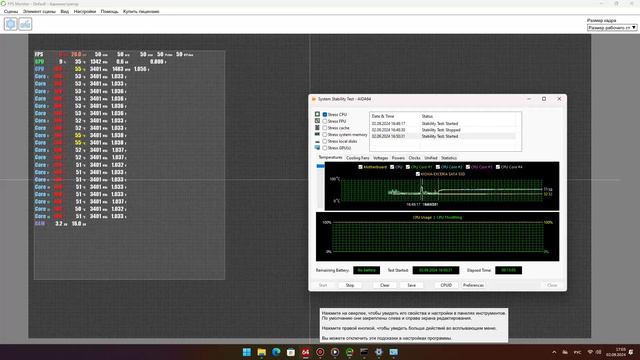This screenshot has width=640, height=360.
Task: Open the Купить лицензию menu item
Action: (141, 11)
